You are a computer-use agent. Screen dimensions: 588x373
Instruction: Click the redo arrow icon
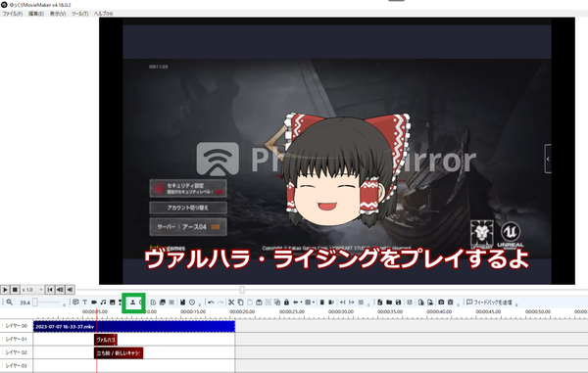pos(220,303)
